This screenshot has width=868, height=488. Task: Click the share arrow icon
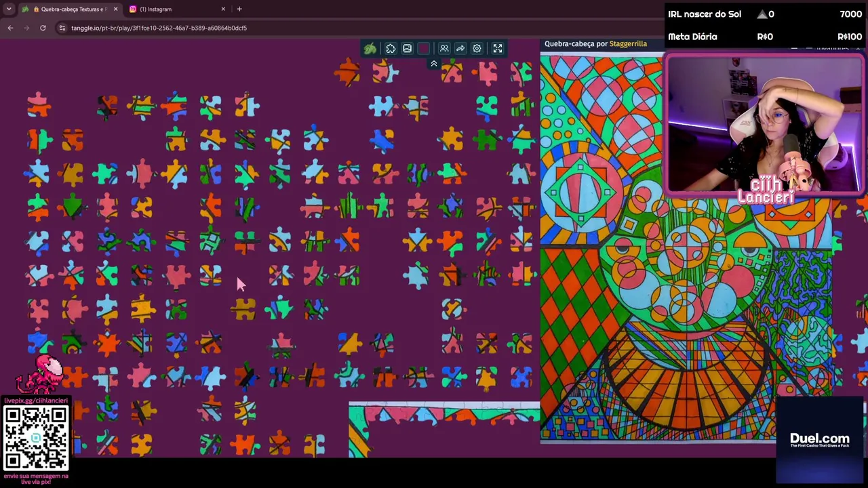coord(460,49)
